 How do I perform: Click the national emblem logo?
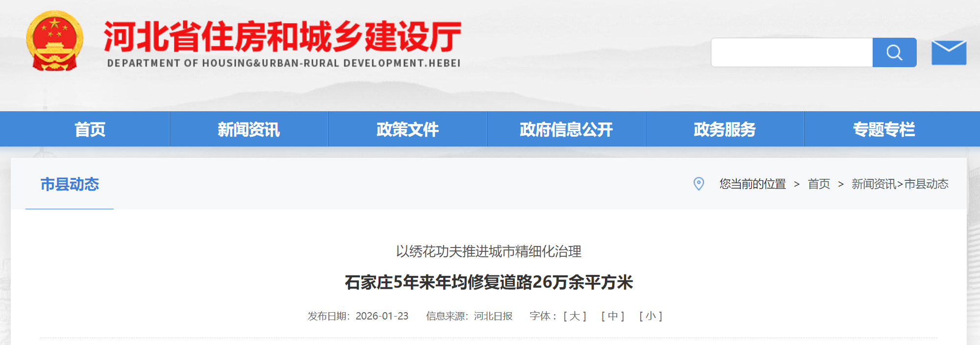[x=54, y=42]
